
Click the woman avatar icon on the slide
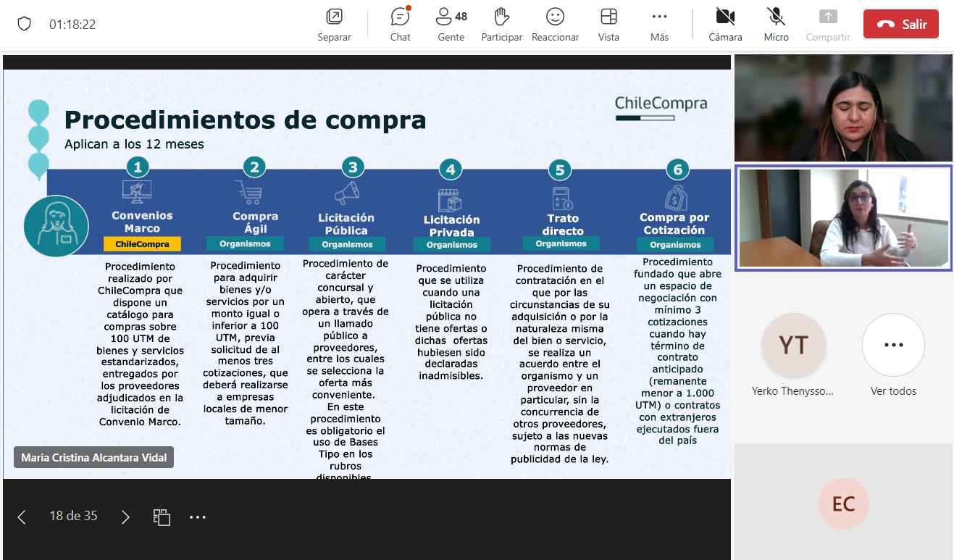[57, 226]
